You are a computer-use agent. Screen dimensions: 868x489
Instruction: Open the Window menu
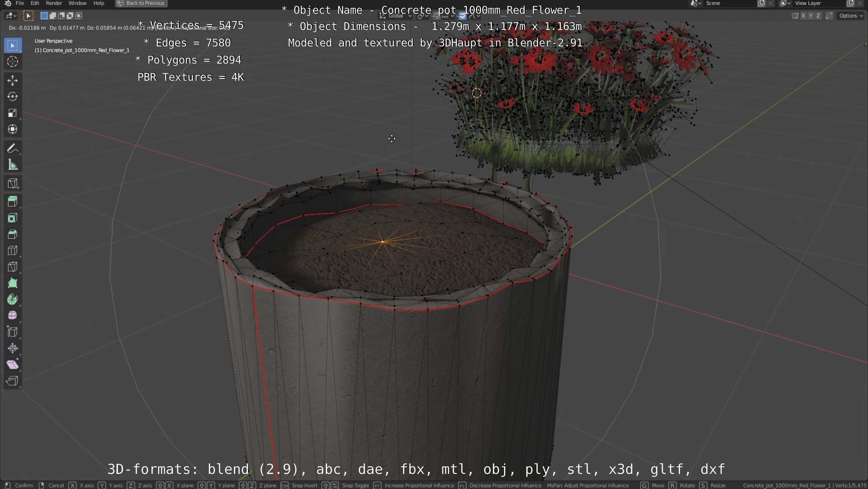tap(78, 3)
